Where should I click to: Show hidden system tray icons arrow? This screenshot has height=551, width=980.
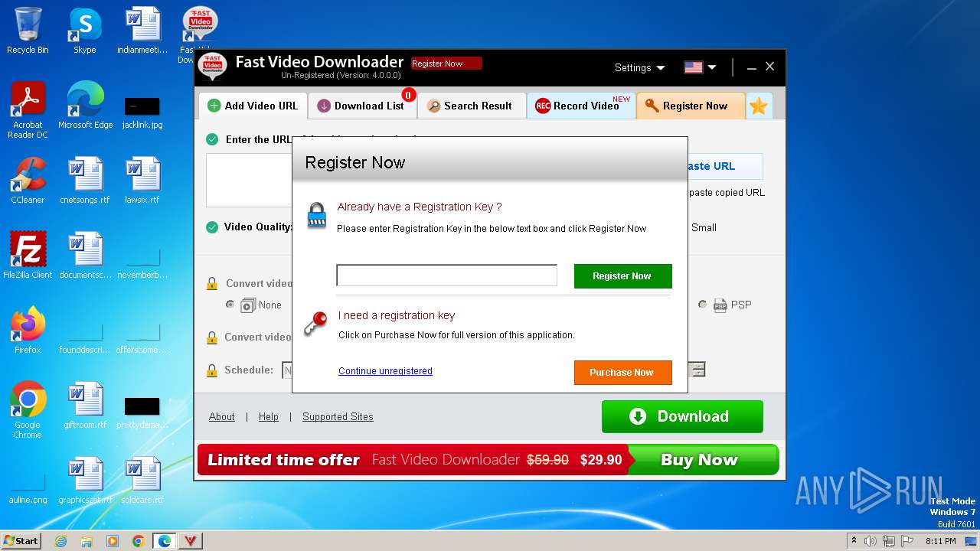[x=854, y=541]
